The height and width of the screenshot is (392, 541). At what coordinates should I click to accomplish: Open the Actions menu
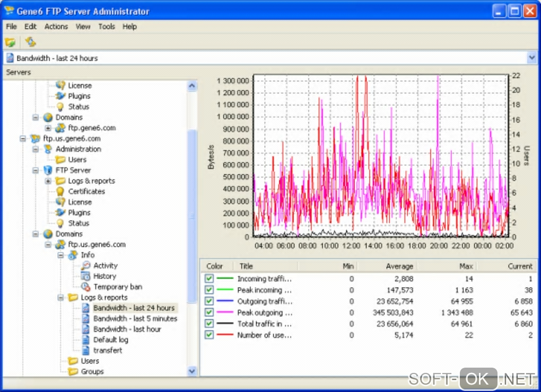(56, 26)
